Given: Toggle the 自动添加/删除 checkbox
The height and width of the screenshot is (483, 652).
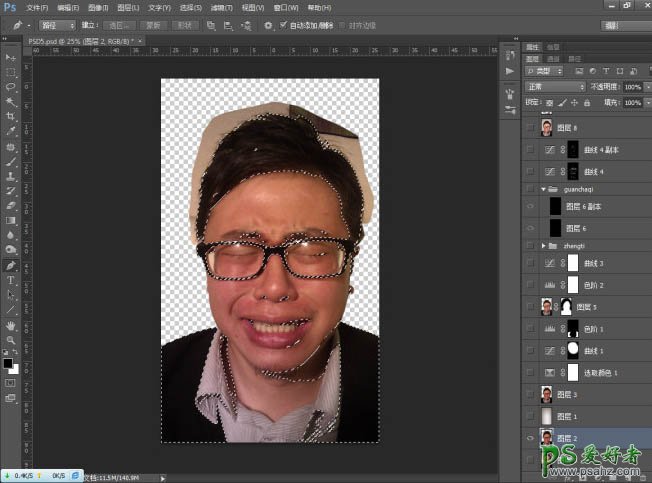Looking at the screenshot, I should point(284,25).
